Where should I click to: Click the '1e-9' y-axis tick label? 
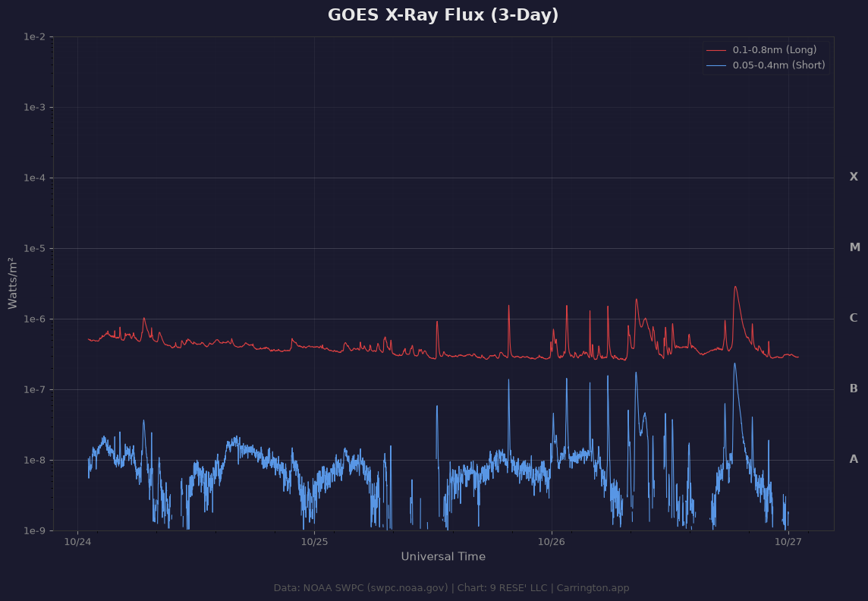(x=34, y=530)
